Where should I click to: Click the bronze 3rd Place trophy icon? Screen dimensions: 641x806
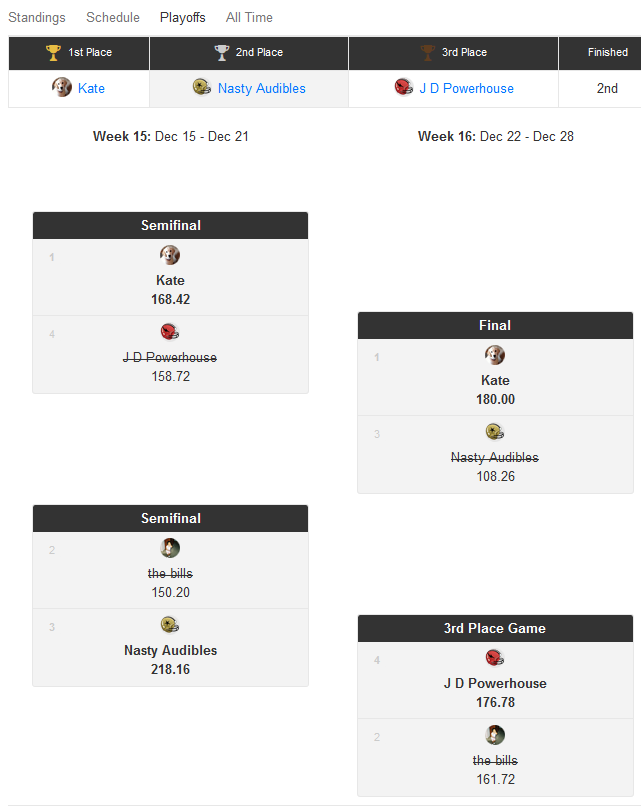(428, 52)
